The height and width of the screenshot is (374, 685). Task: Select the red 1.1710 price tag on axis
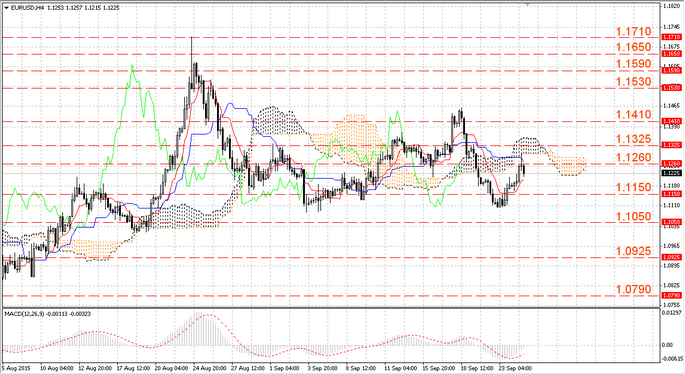pos(671,37)
